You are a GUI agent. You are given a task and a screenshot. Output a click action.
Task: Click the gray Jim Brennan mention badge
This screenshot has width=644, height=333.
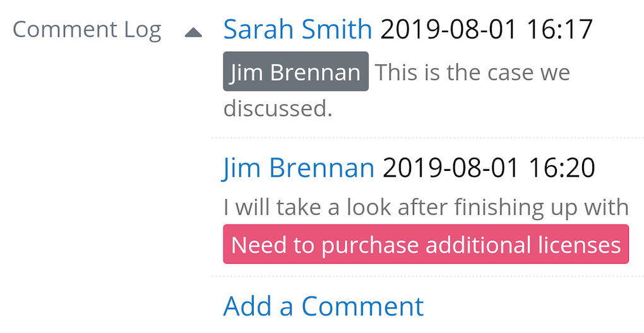click(295, 73)
